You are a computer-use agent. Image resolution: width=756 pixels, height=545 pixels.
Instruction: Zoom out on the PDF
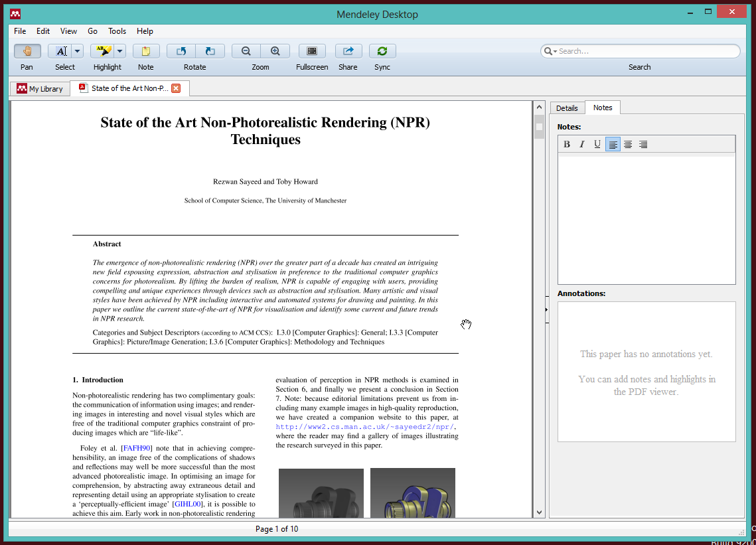click(x=246, y=51)
